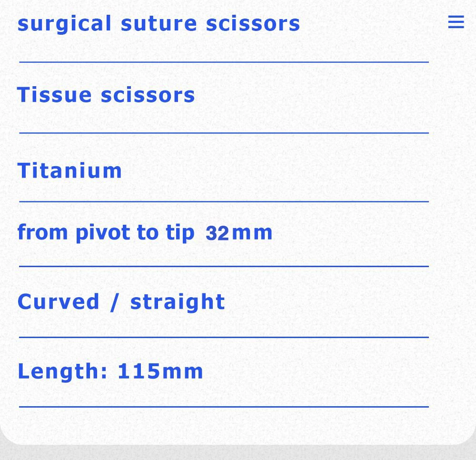Screen dimensions: 476x460
Task: Click the 'from pivot to tip' label
Action: pos(106,233)
